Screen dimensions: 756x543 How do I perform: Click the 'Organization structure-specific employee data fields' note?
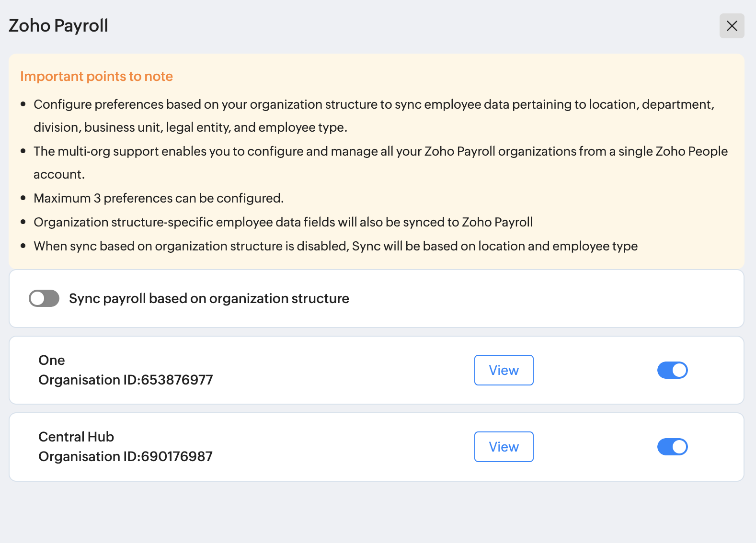[x=283, y=222]
